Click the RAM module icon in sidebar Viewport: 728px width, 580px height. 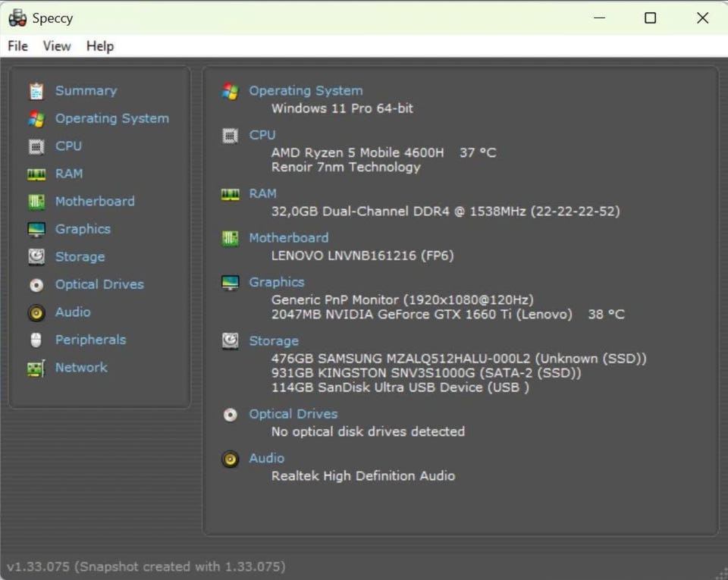pyautogui.click(x=36, y=174)
